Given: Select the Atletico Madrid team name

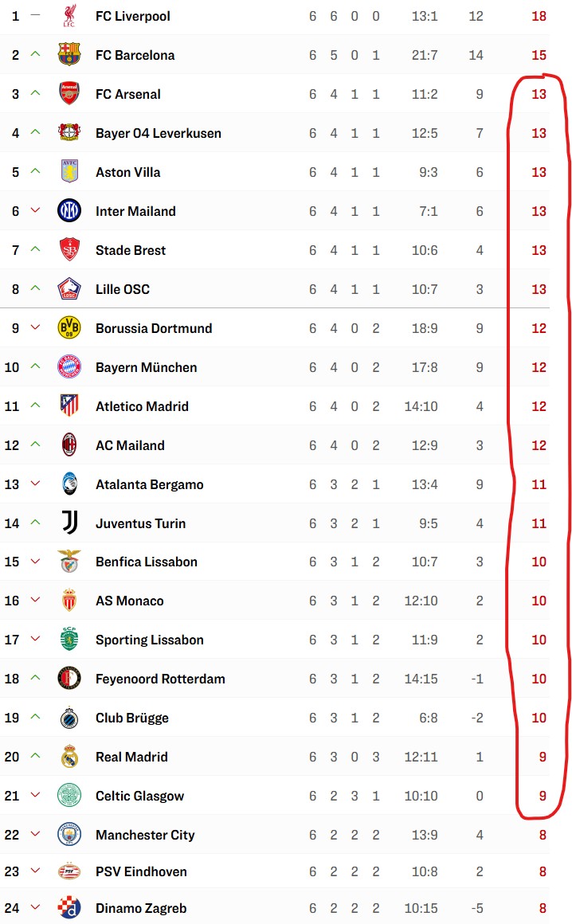Looking at the screenshot, I should point(142,406).
